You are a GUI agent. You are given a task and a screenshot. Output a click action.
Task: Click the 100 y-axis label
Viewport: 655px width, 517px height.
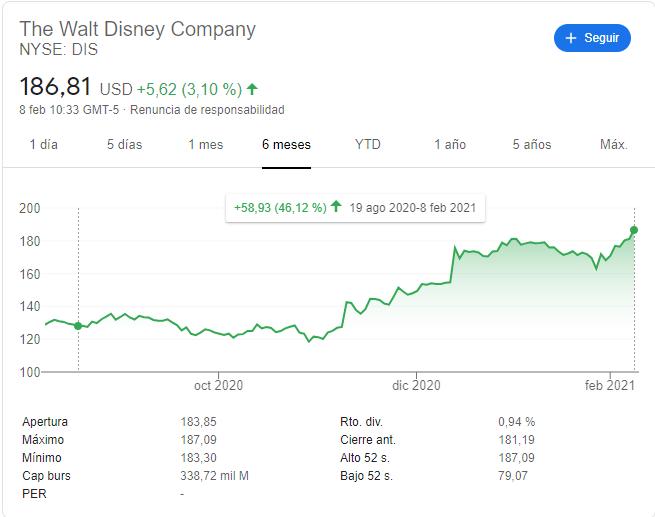point(30,372)
